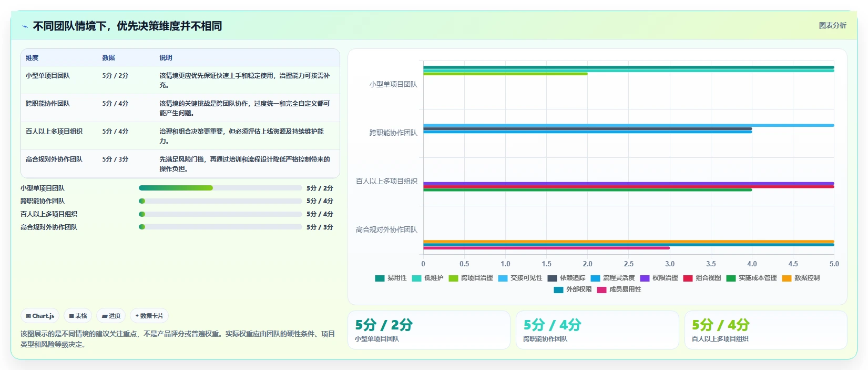Click the 5分 / 3分 table value
The height and width of the screenshot is (370, 868).
[116, 159]
